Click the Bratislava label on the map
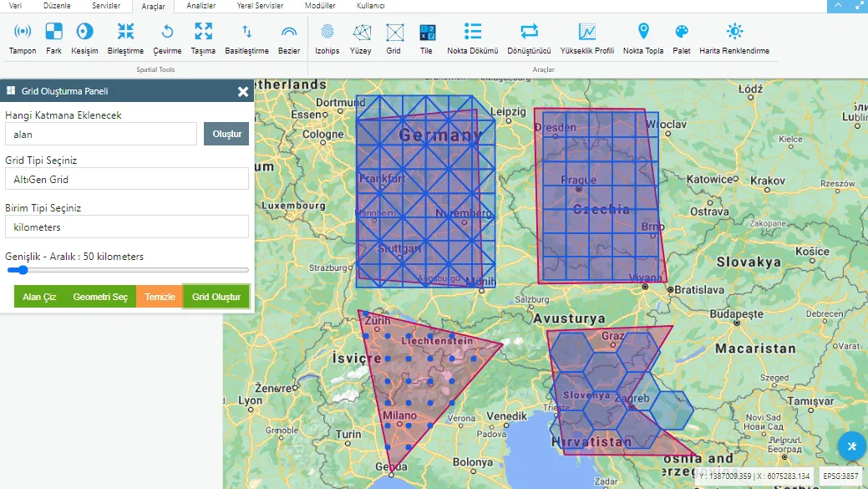The height and width of the screenshot is (489, 868). pyautogui.click(x=699, y=289)
